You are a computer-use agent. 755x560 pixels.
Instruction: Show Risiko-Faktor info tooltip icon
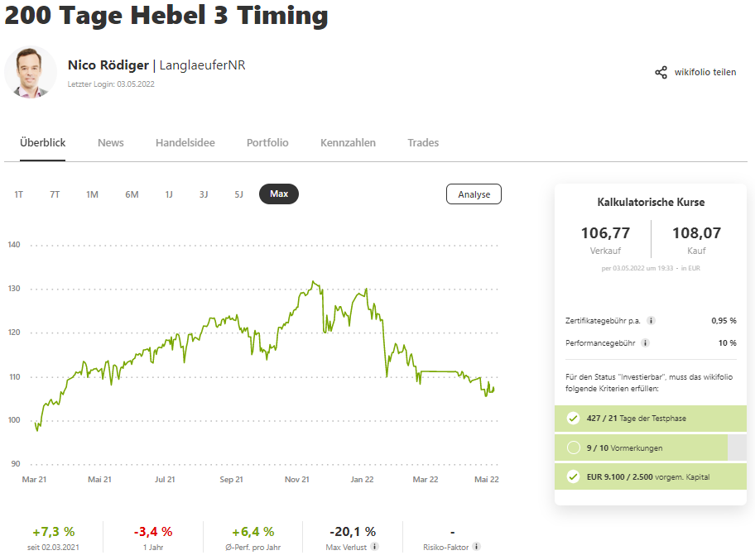[476, 547]
